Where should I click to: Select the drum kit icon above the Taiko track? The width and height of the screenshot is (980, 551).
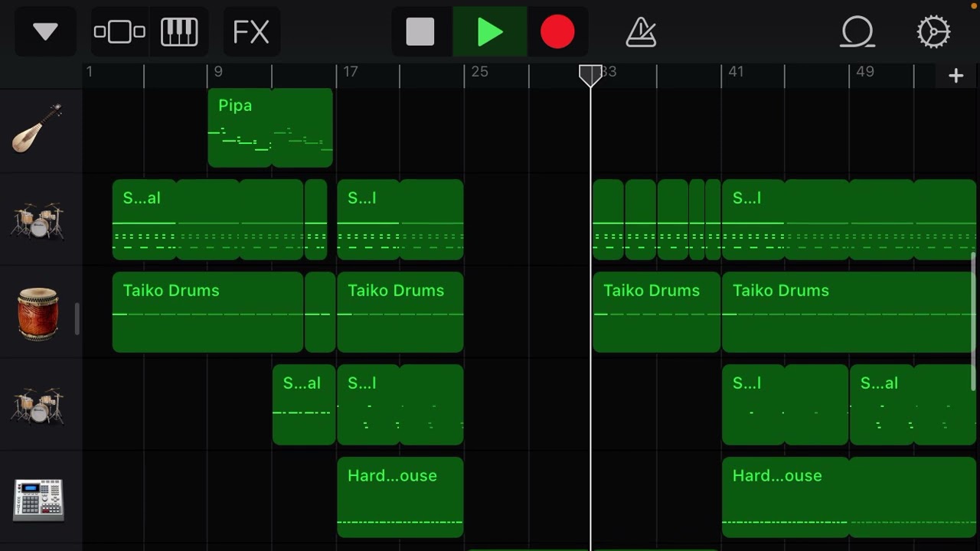(38, 220)
